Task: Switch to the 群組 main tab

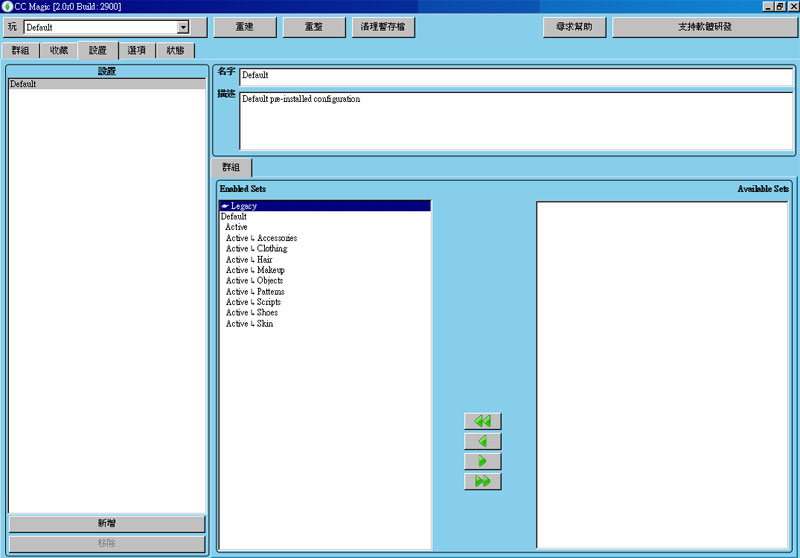Action: (20, 50)
